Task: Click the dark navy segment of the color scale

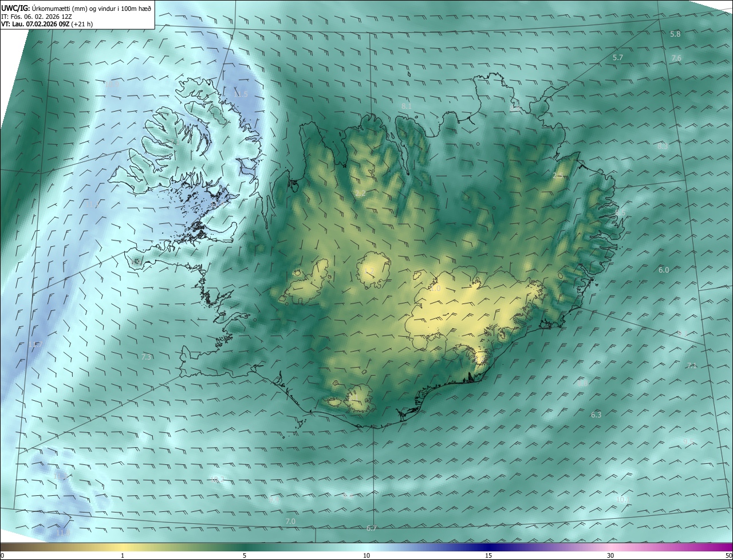Action: [x=488, y=547]
